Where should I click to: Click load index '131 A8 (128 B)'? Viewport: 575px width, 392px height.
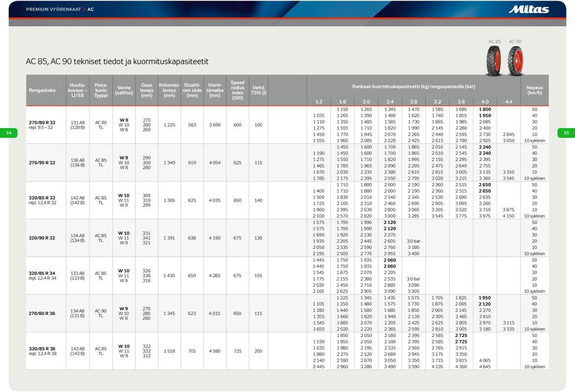pyautogui.click(x=77, y=125)
